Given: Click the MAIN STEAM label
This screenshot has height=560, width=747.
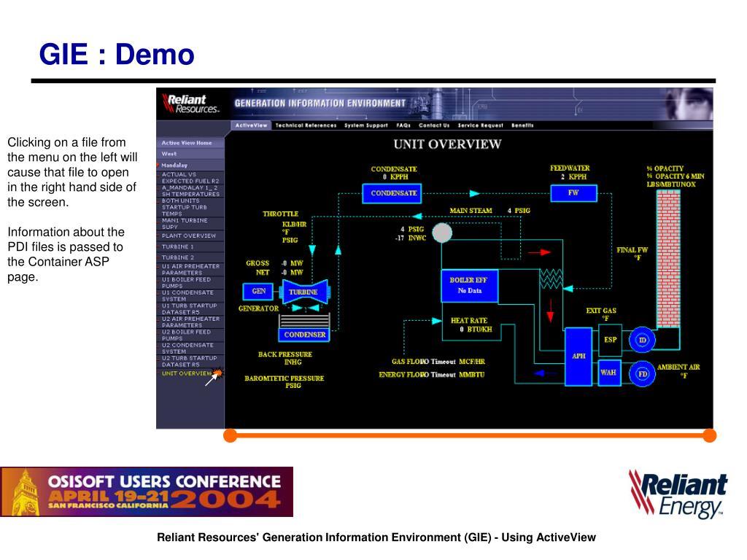Looking at the screenshot, I should point(471,211).
